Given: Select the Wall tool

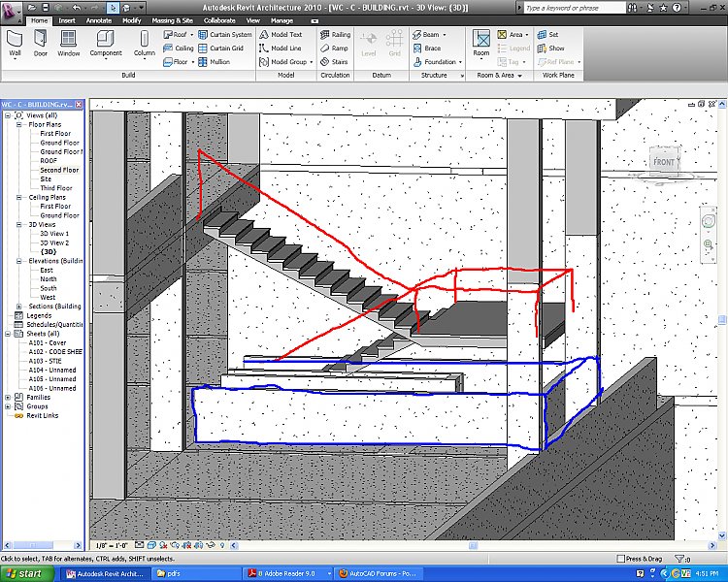Looking at the screenshot, I should 15,43.
